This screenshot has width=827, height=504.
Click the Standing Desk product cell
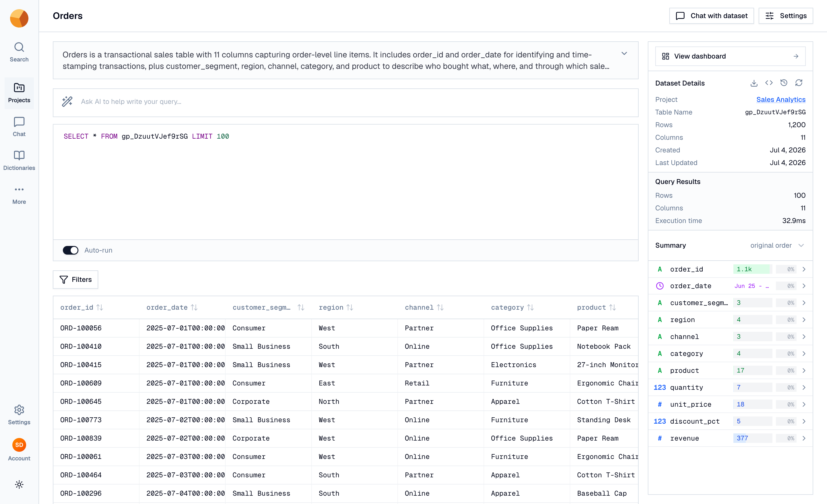pos(604,420)
